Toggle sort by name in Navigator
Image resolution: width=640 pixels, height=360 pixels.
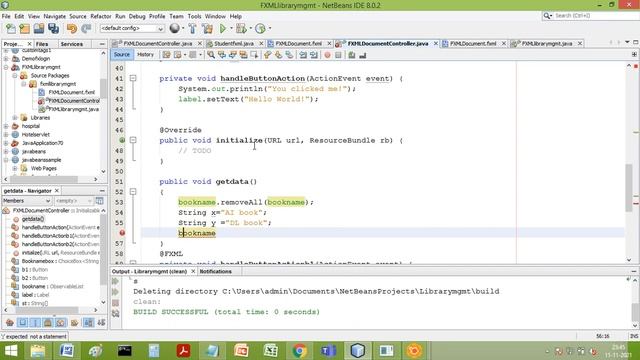88,323
